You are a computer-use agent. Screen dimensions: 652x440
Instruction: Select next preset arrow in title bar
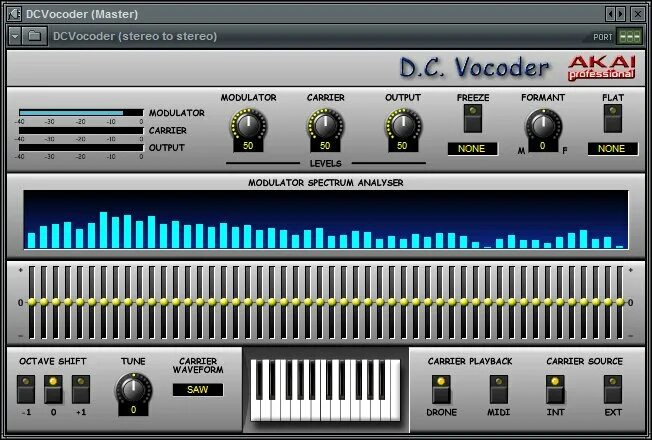[620, 14]
